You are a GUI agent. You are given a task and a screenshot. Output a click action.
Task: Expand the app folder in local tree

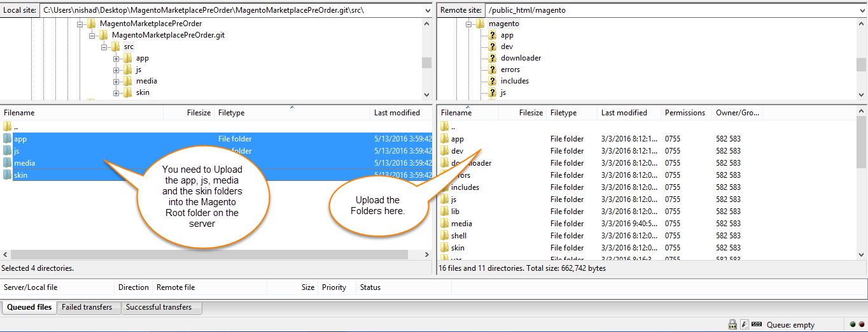tap(116, 59)
